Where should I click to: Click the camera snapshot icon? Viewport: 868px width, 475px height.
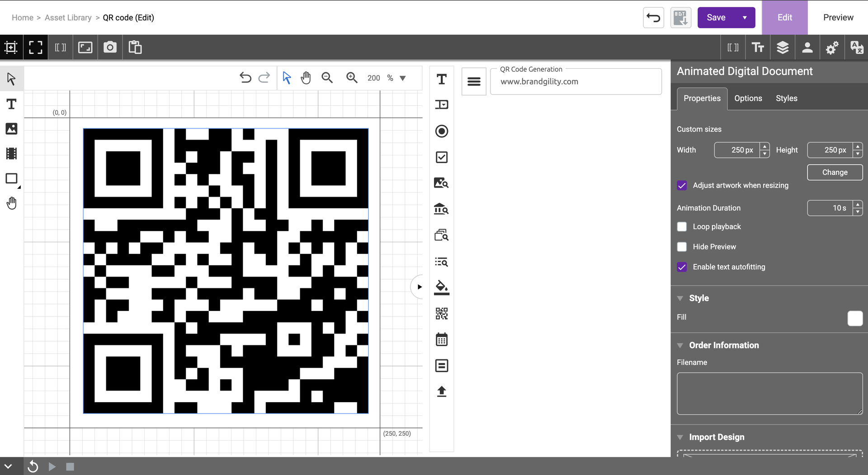pyautogui.click(x=110, y=47)
